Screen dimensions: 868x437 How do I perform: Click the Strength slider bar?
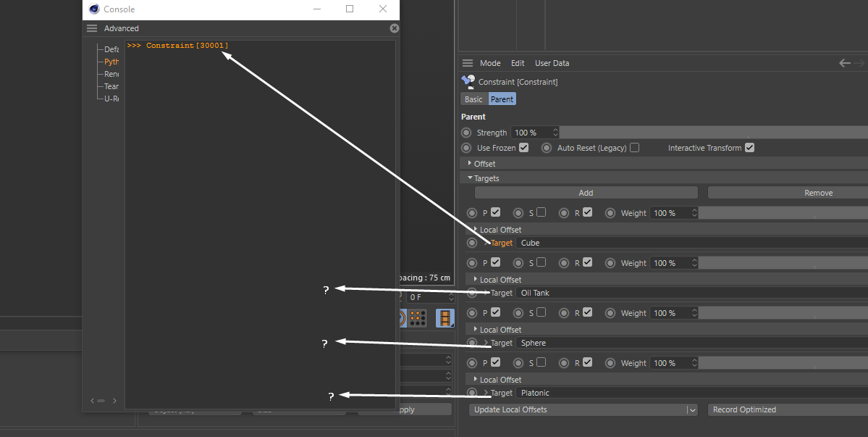pyautogui.click(x=714, y=133)
